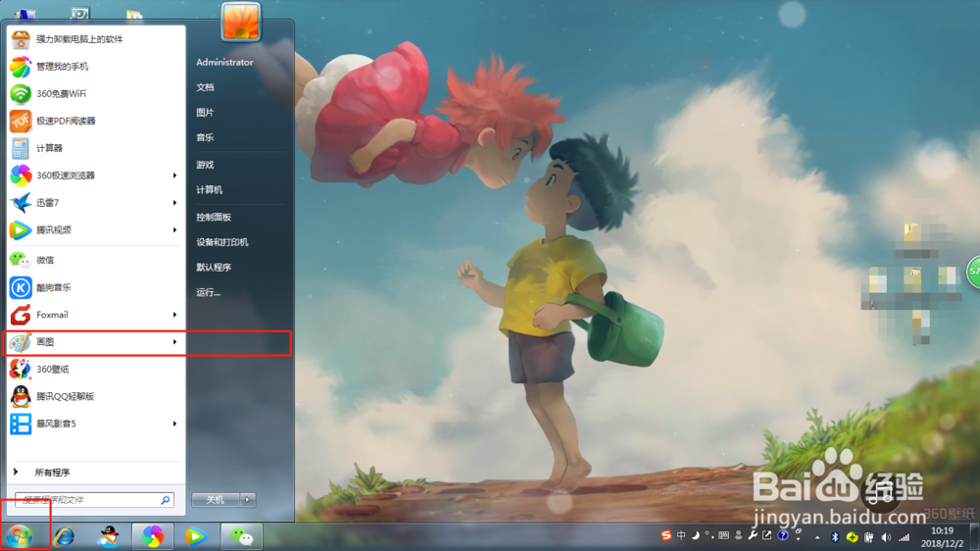Open 默认程序 default programs
The width and height of the screenshot is (980, 551).
pyautogui.click(x=214, y=268)
